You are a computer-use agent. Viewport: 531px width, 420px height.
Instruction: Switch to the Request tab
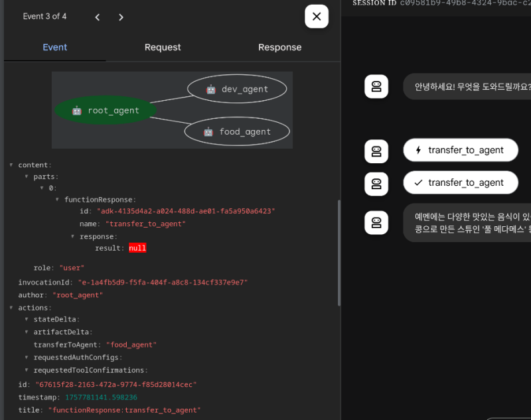coord(163,47)
